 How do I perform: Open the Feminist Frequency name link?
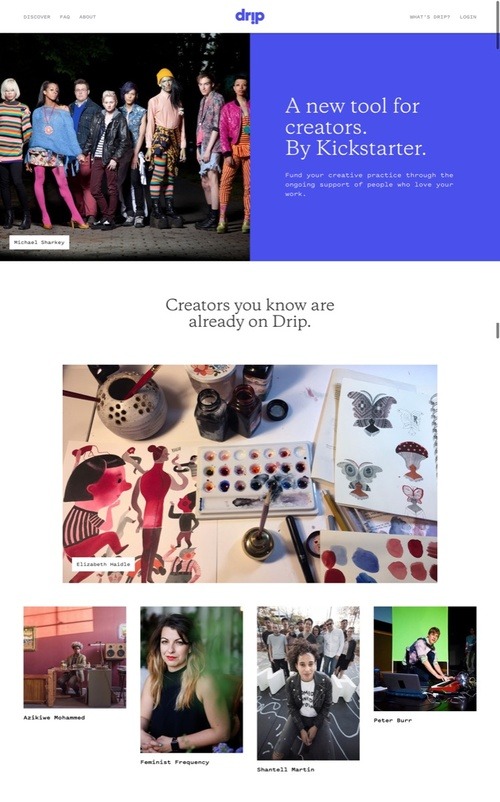tap(175, 762)
